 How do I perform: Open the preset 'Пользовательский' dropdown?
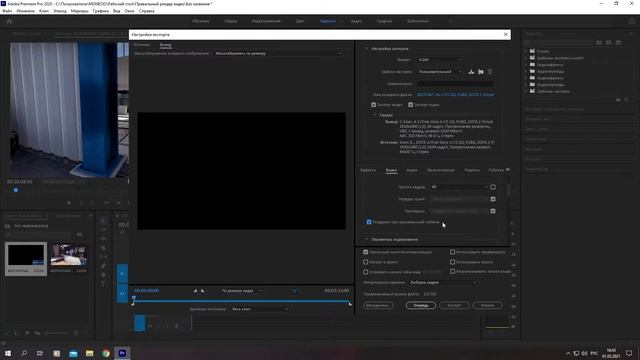pos(440,72)
